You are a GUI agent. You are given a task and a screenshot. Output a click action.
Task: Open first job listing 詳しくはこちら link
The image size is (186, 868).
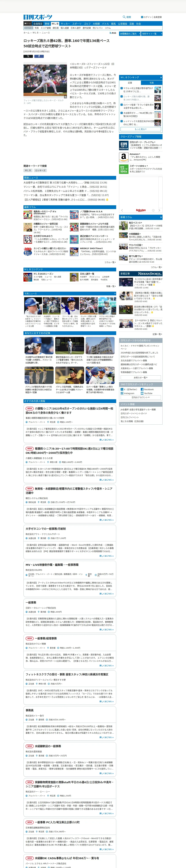point(106,440)
